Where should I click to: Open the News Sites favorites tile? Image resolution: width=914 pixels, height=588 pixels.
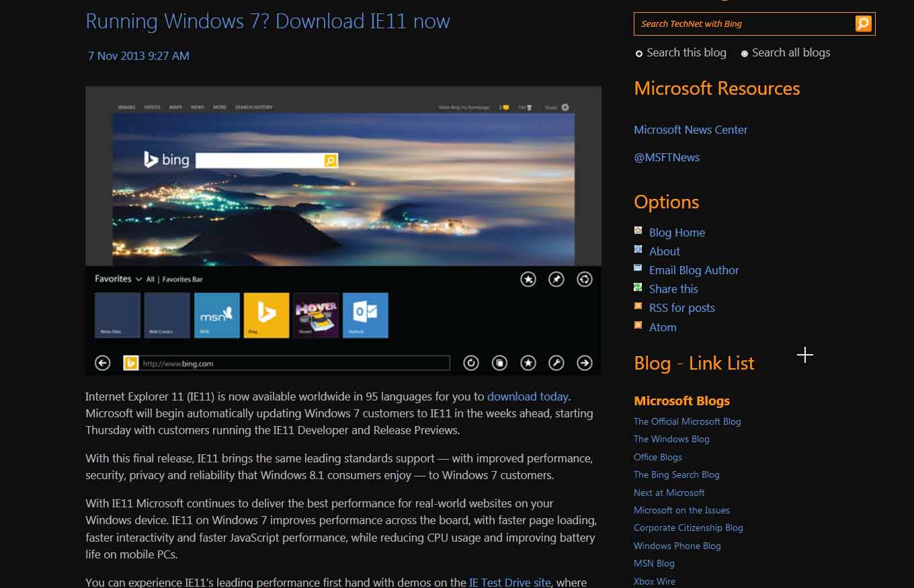[x=118, y=315]
